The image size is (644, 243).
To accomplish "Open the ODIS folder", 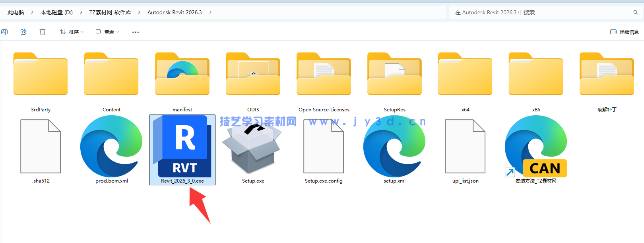I will [x=253, y=74].
